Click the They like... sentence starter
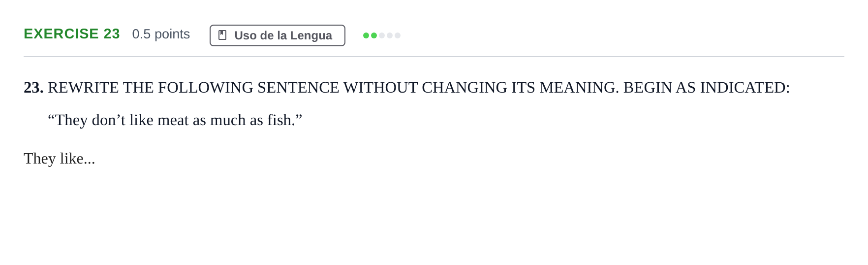Screen dimensions: 868x265 [60, 159]
